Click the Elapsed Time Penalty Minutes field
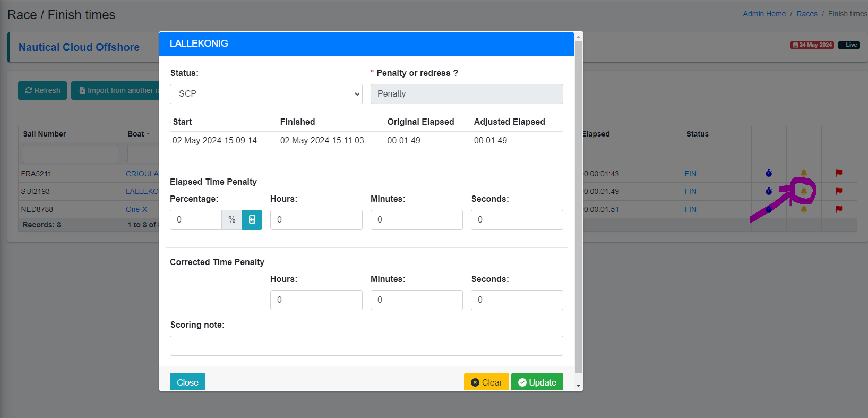The height and width of the screenshot is (418, 868). [417, 220]
